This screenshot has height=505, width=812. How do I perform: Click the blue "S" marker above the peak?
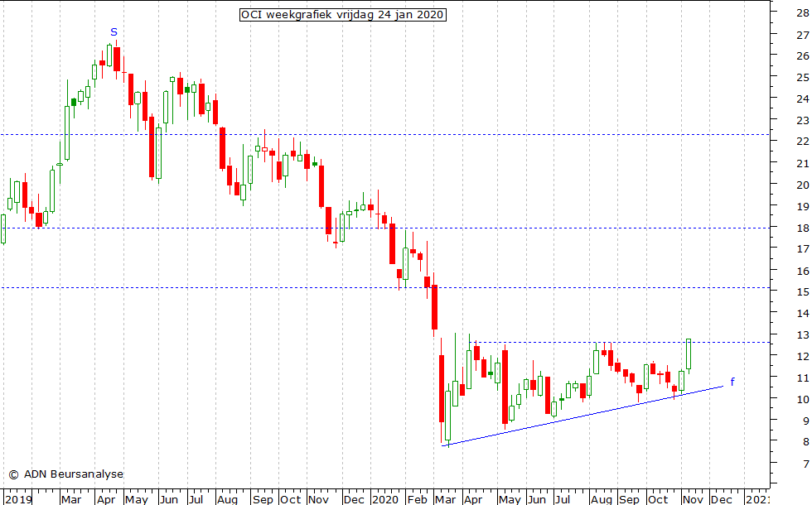coord(114,32)
